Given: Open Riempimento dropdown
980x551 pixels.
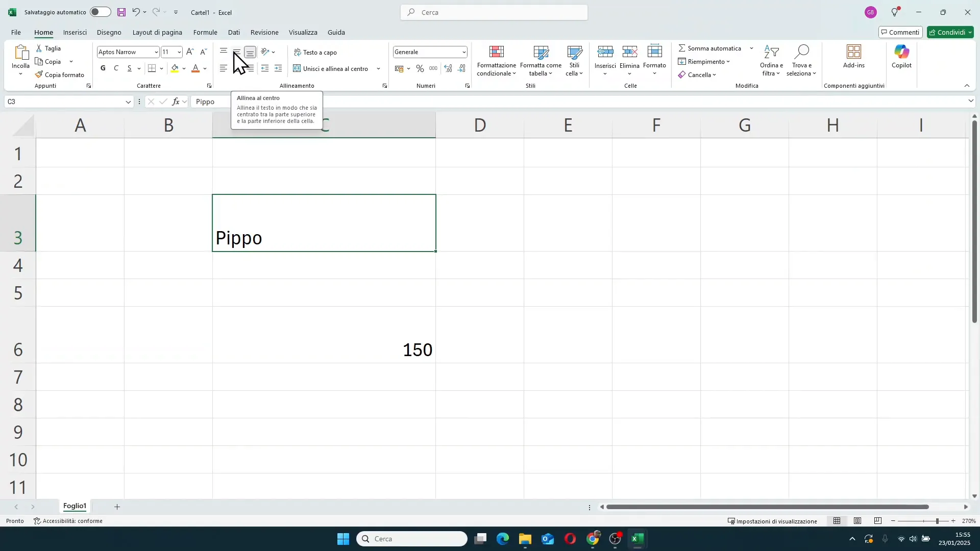Looking at the screenshot, I should pos(704,62).
